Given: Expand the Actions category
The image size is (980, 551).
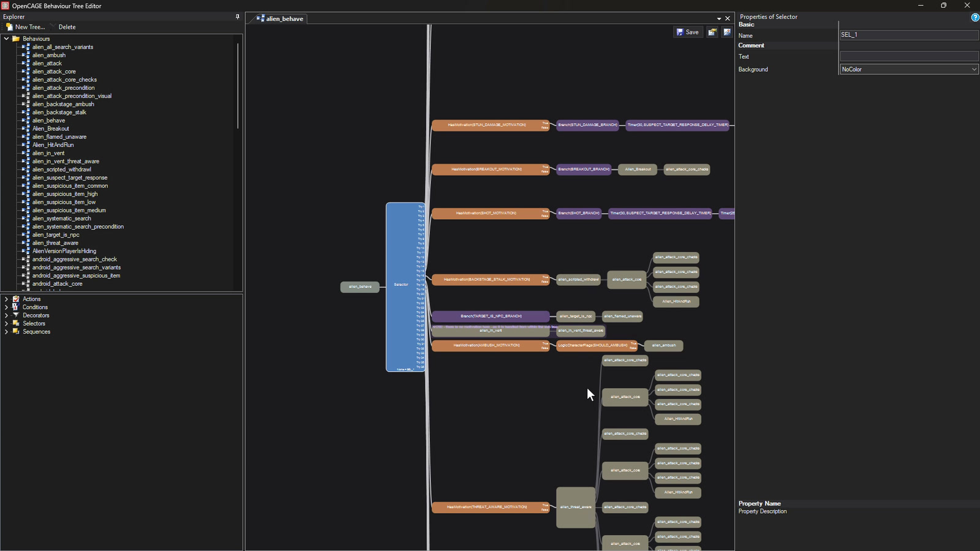Looking at the screenshot, I should click(6, 299).
